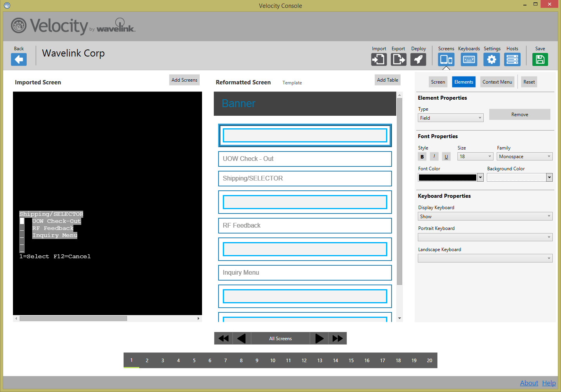Open the Hosts icon
The height and width of the screenshot is (392, 561).
pos(512,60)
